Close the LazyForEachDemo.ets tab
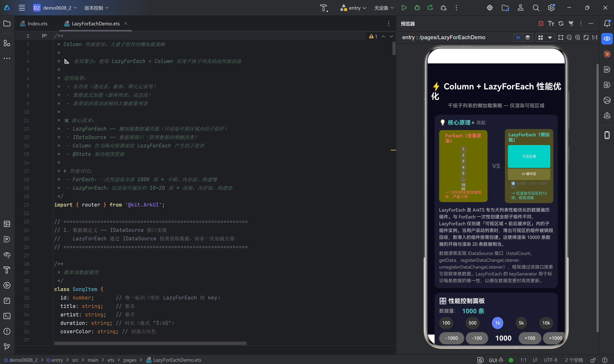The width and height of the screenshot is (614, 364). [126, 23]
